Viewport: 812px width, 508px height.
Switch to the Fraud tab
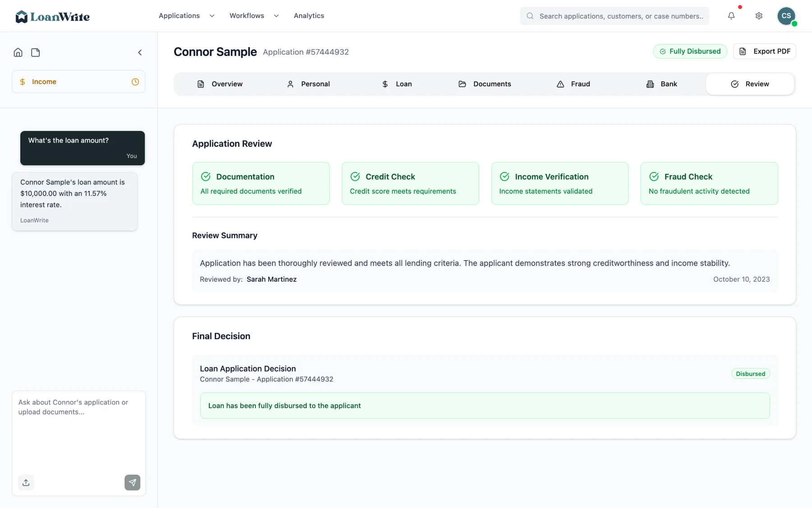[x=573, y=84]
